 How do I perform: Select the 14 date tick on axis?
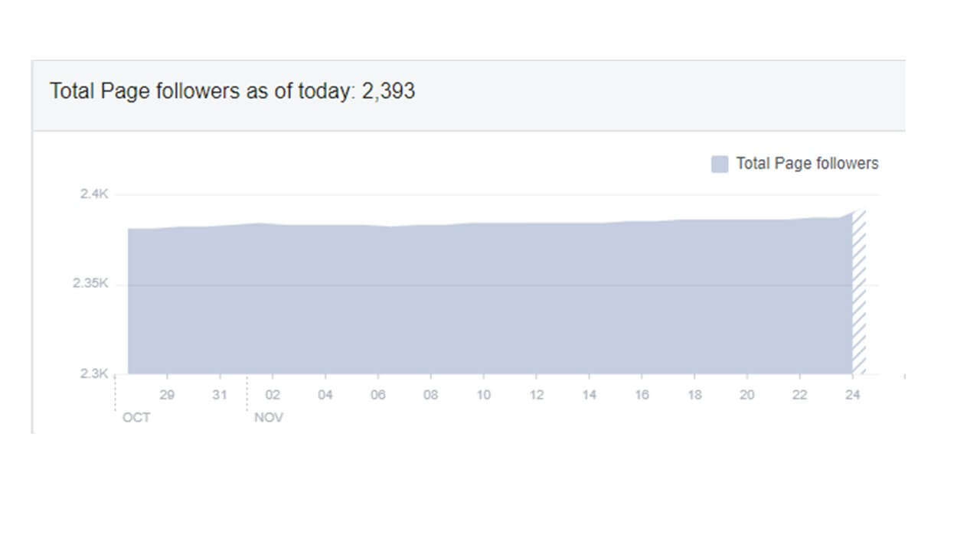coord(589,395)
